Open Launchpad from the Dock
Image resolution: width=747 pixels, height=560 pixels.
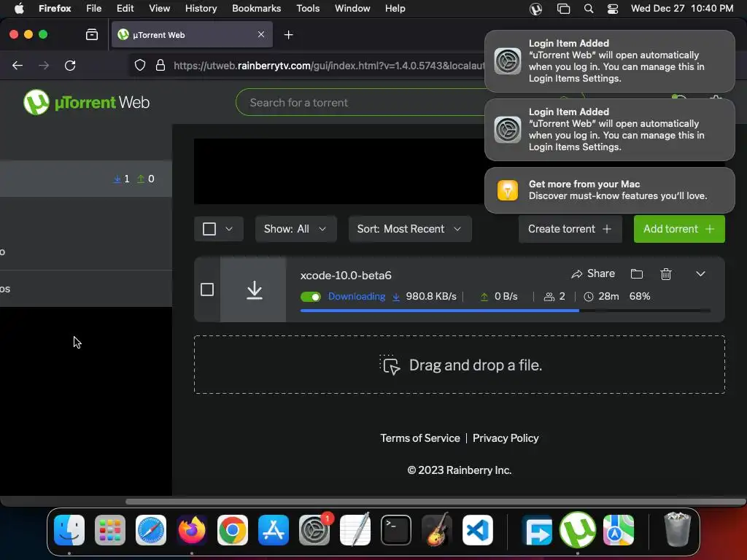[110, 530]
